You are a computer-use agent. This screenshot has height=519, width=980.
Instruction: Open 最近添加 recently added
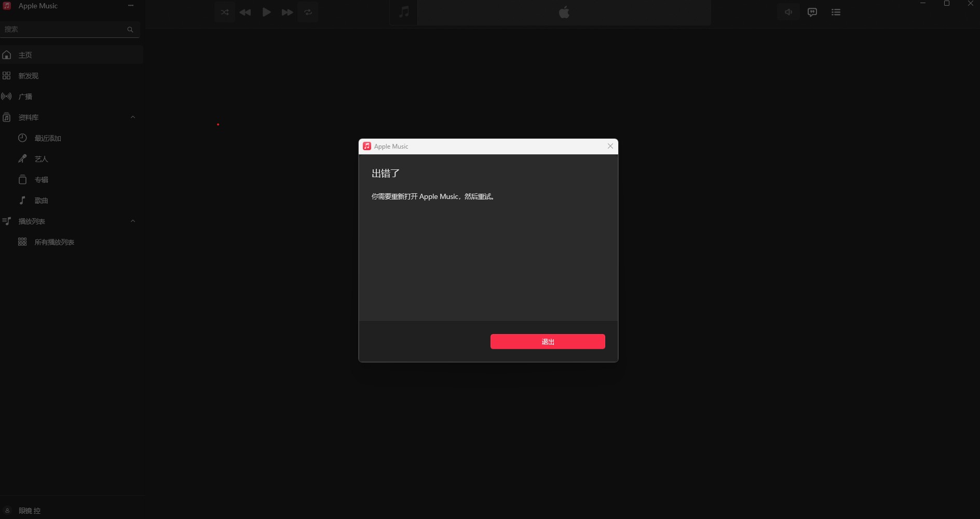pos(72,138)
